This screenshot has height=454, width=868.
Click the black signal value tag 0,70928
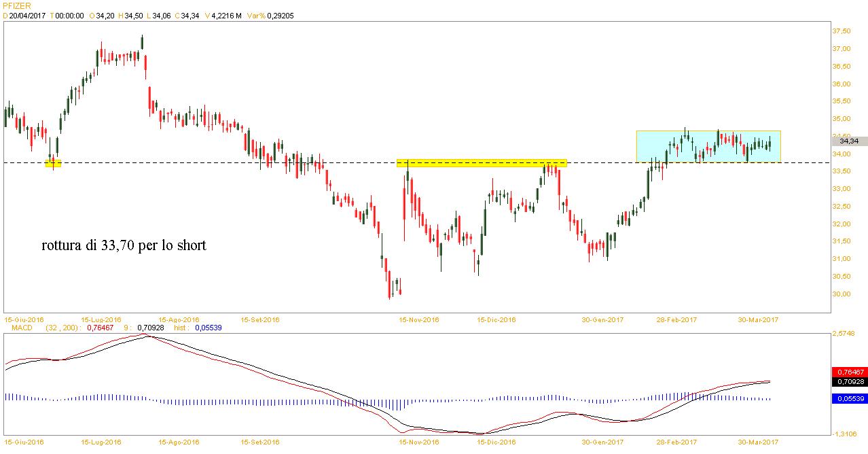848,382
